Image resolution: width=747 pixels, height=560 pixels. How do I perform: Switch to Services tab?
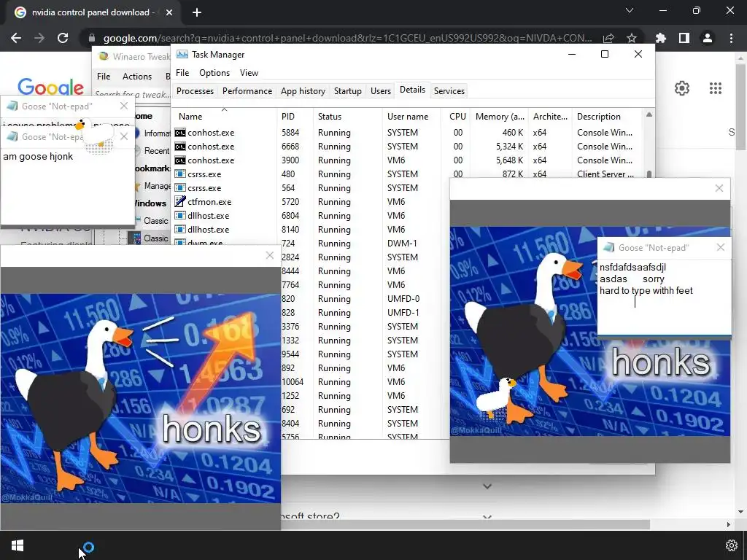[449, 91]
